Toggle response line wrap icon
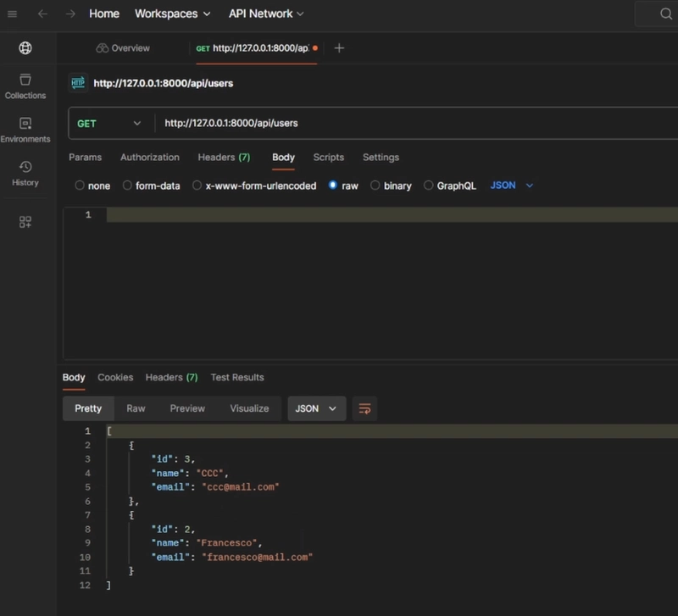This screenshot has height=616, width=678. tap(364, 408)
